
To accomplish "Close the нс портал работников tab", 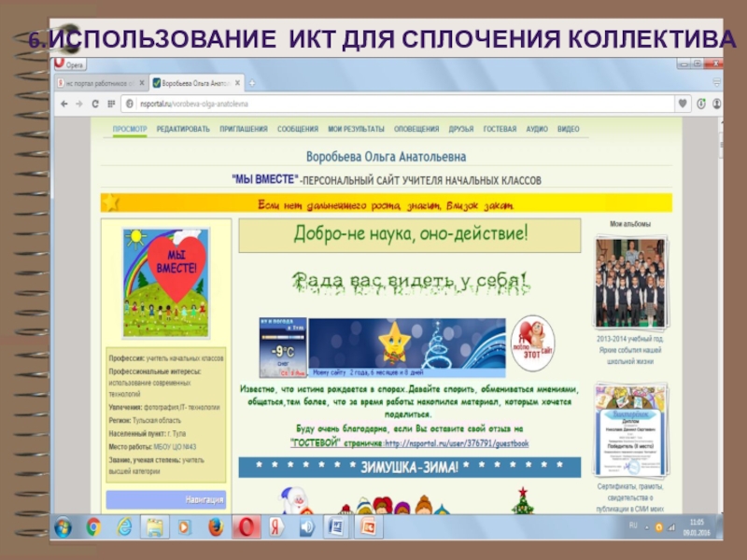I will click(142, 83).
